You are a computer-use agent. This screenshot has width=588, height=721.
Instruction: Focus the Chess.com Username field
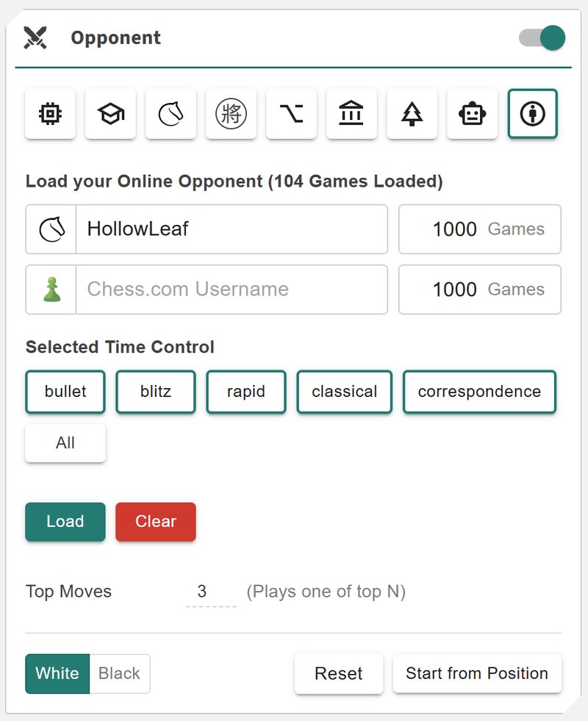click(x=232, y=290)
